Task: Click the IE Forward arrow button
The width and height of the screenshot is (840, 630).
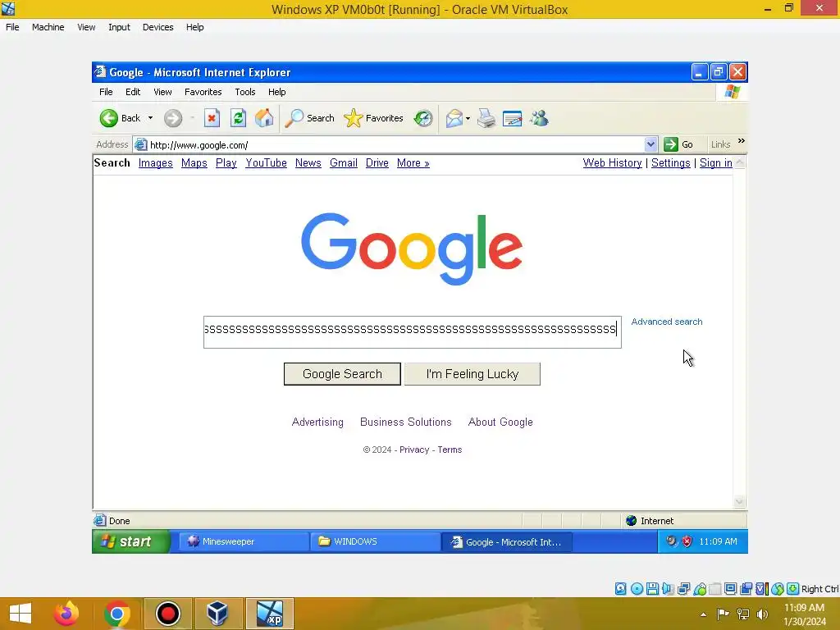Action: [173, 118]
